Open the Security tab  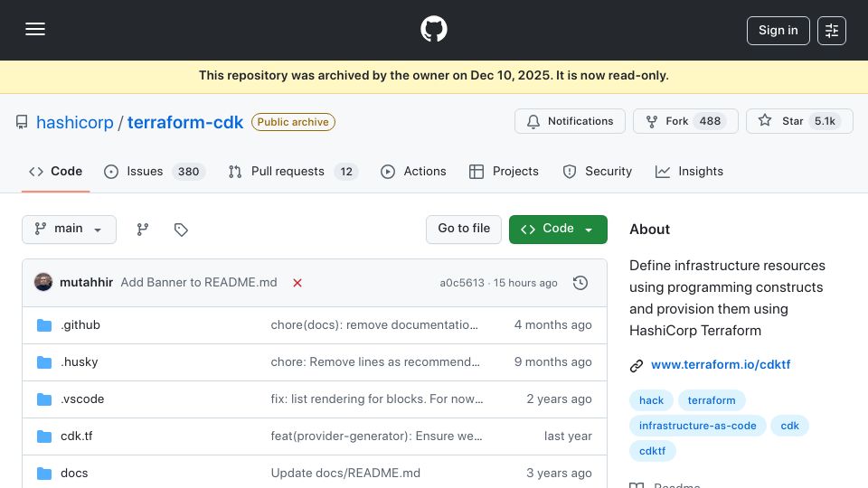598,172
